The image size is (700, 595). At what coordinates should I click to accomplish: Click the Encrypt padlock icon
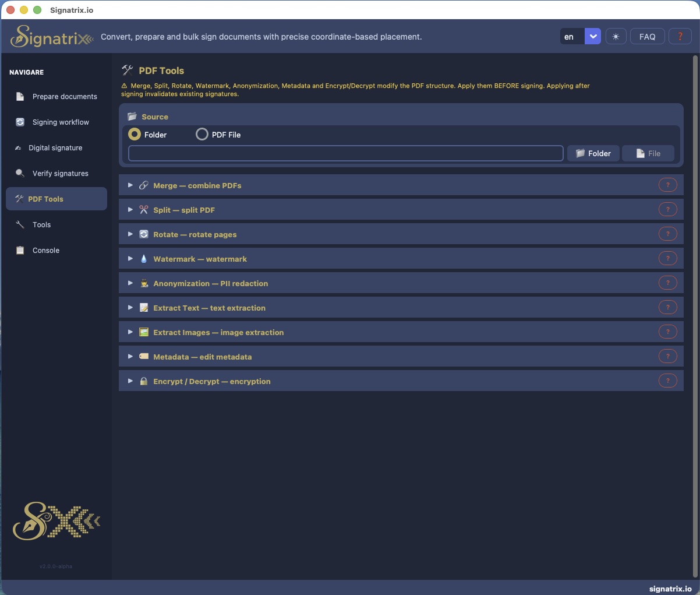(144, 381)
